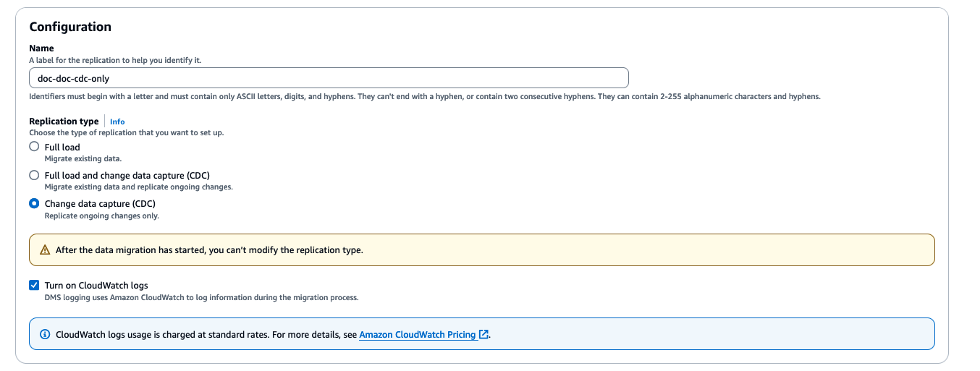Click the replication type warning message text
980x371 pixels.
tap(209, 250)
